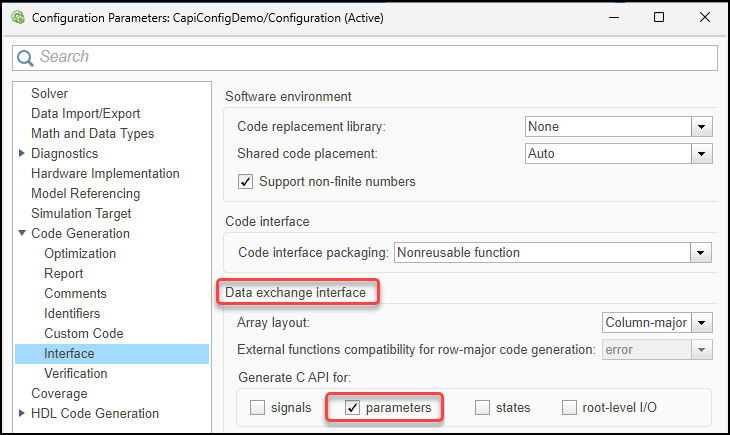
Task: Open Code interface packaging dropdown
Action: 702,253
